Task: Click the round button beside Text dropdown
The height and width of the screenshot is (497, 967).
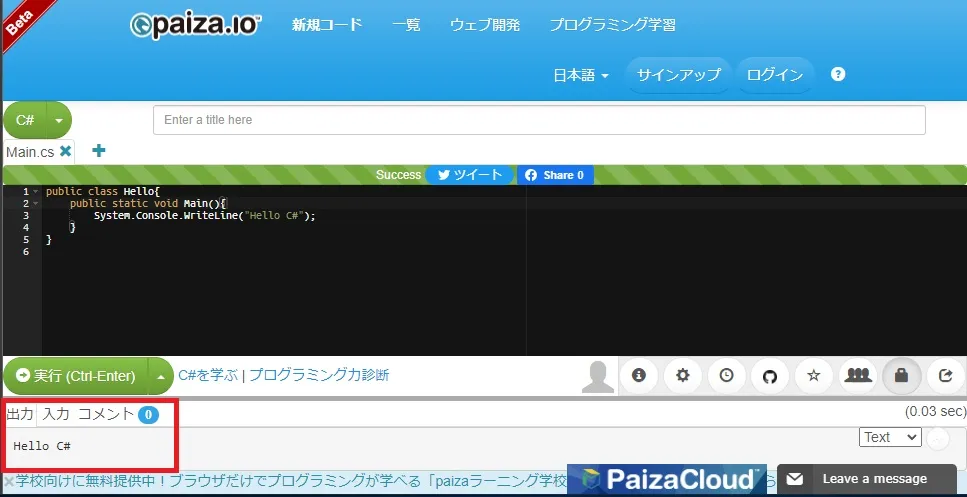Action: coord(938,438)
